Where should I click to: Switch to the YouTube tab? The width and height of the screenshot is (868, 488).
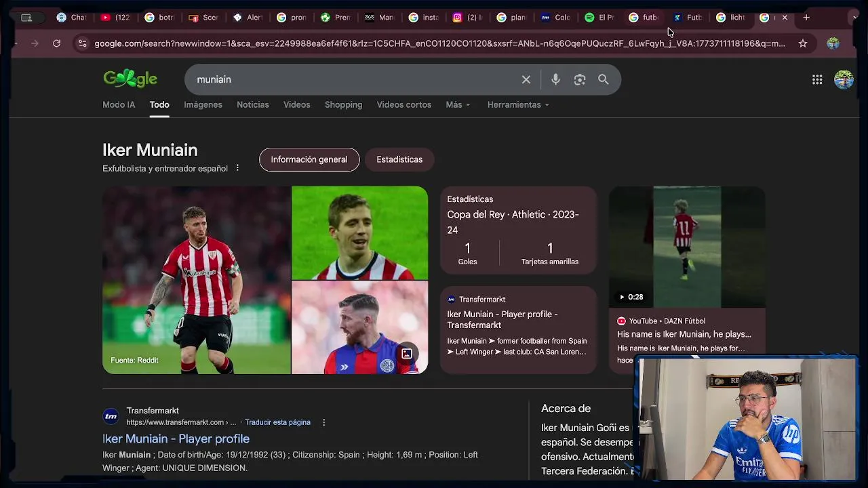(x=115, y=18)
